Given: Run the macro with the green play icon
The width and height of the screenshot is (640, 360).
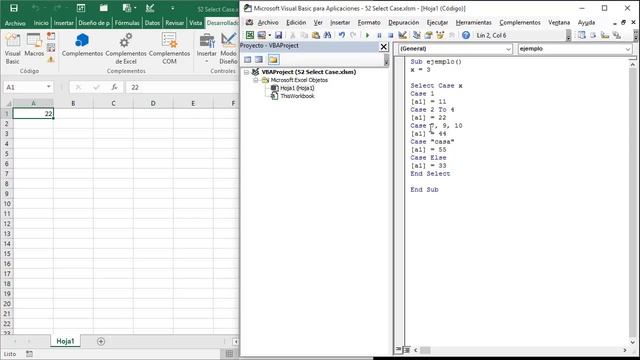Looking at the screenshot, I should pyautogui.click(x=367, y=36).
